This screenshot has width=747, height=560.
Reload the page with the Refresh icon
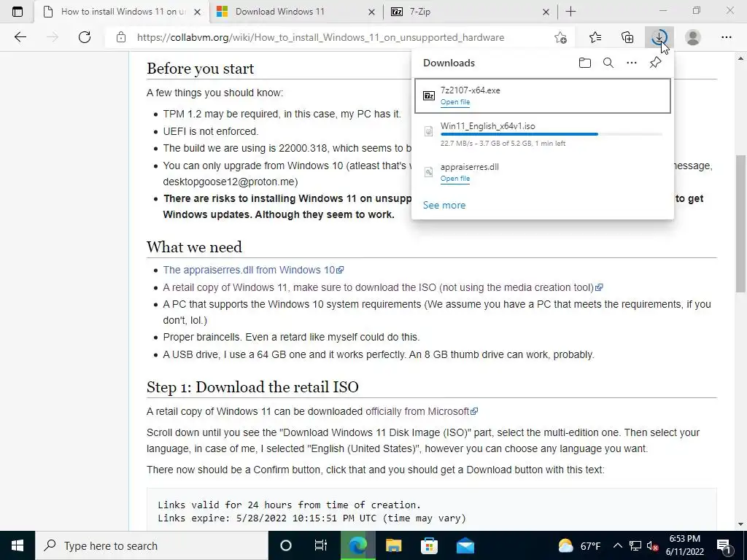(x=85, y=37)
